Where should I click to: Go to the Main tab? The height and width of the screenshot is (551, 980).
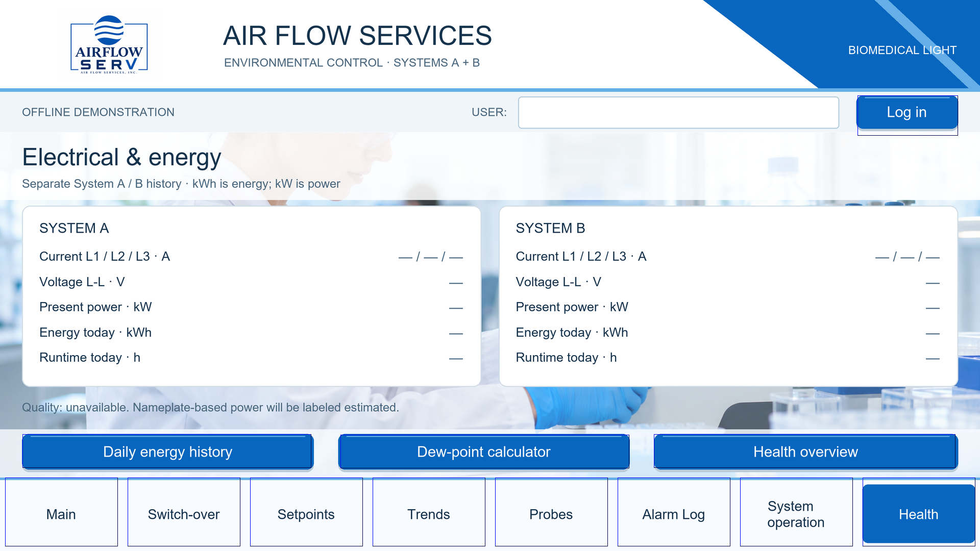61,512
